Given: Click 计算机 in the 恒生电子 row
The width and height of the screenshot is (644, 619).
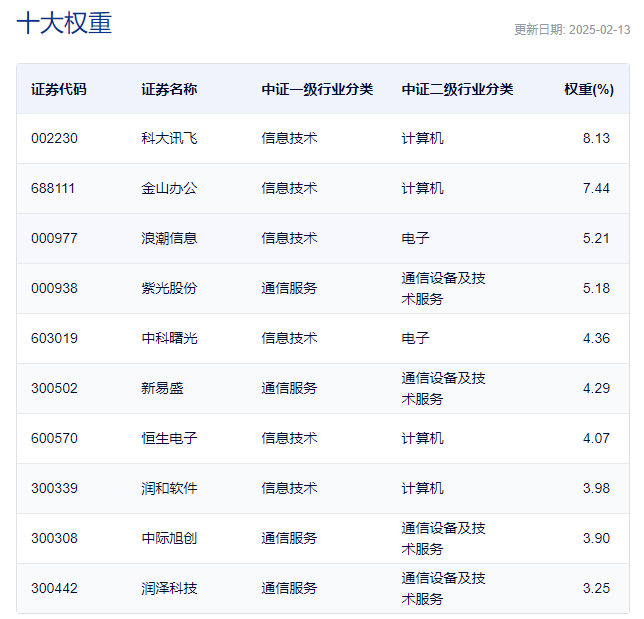Looking at the screenshot, I should pyautogui.click(x=422, y=438).
